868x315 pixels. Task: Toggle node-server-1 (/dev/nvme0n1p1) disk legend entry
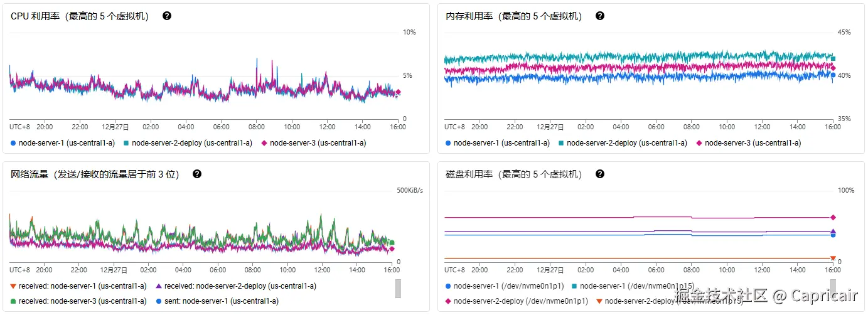(x=505, y=286)
